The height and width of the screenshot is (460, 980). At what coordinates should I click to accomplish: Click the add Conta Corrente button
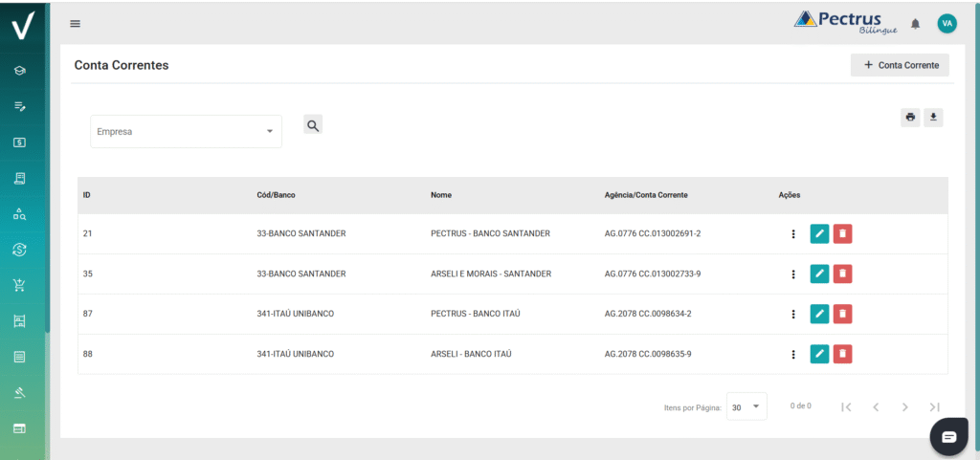(x=900, y=65)
